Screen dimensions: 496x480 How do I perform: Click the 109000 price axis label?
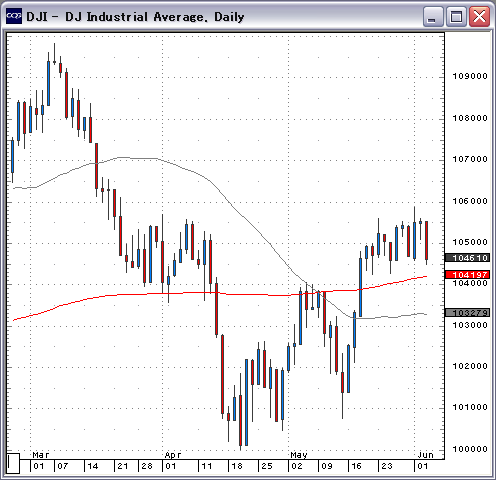470,76
